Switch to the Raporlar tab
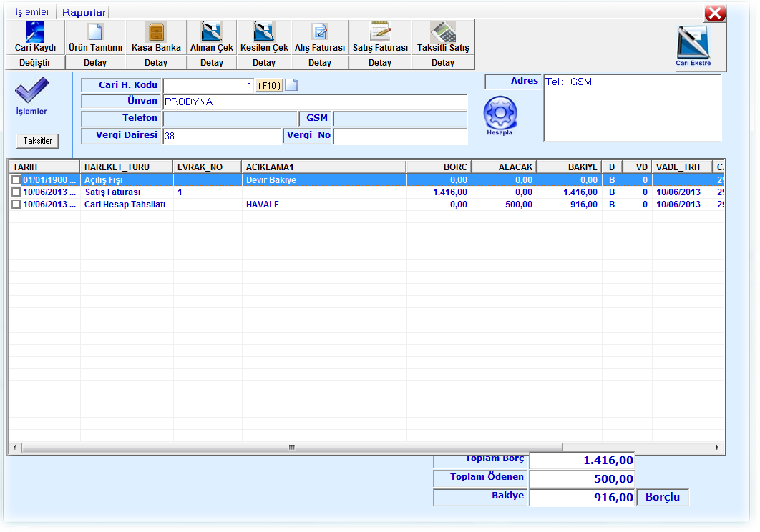 pyautogui.click(x=84, y=12)
